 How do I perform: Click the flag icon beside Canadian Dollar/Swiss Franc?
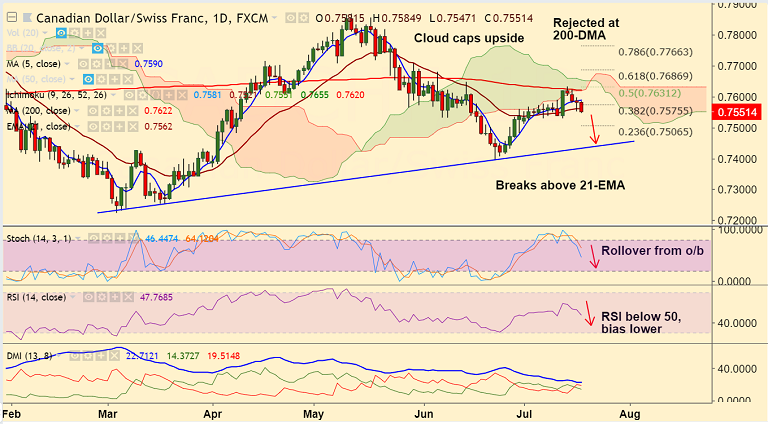click(x=27, y=18)
